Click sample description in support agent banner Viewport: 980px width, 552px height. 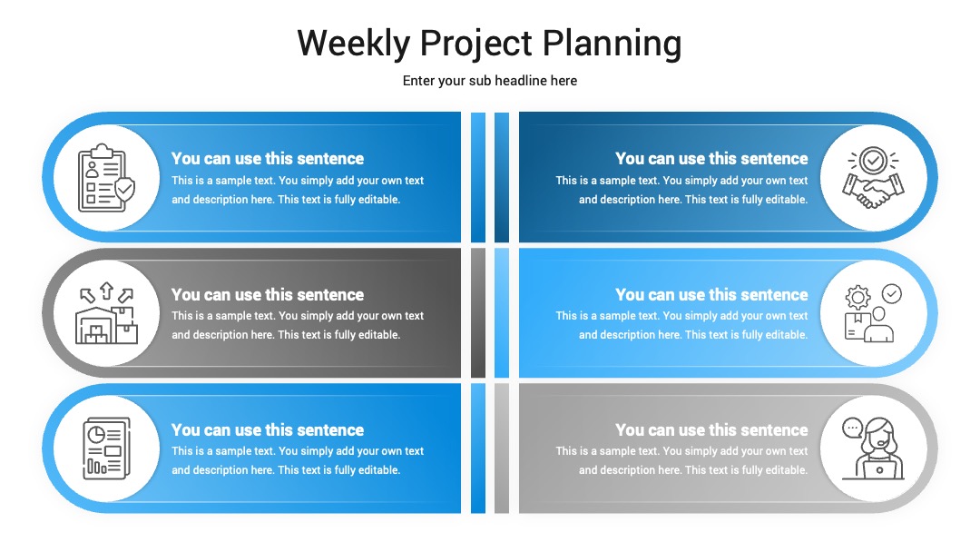[x=681, y=460]
